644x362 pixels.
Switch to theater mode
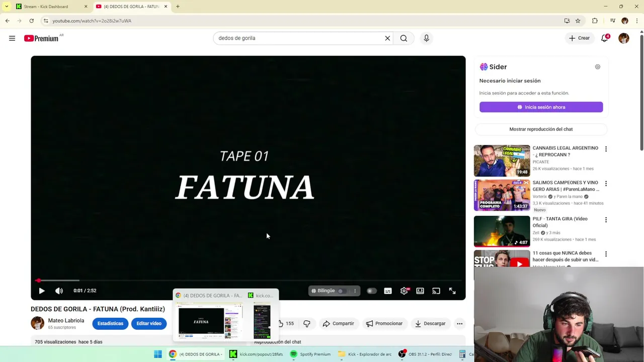click(420, 291)
